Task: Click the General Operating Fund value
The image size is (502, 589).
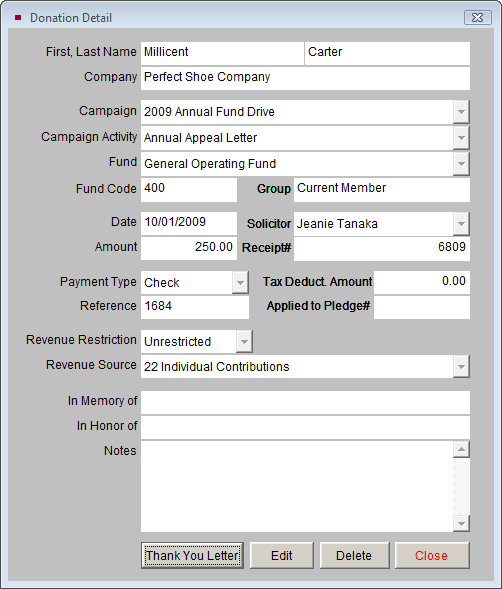Action: click(x=210, y=164)
